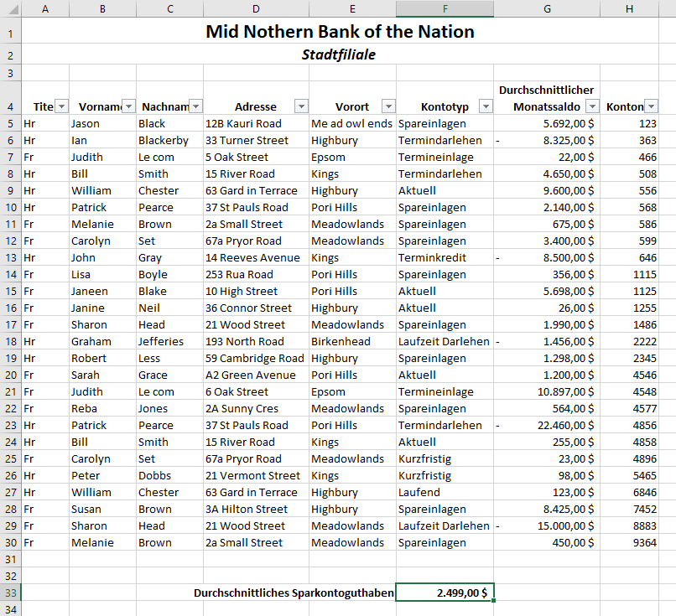The image size is (676, 616).
Task: Select column C header
Action: coord(170,8)
